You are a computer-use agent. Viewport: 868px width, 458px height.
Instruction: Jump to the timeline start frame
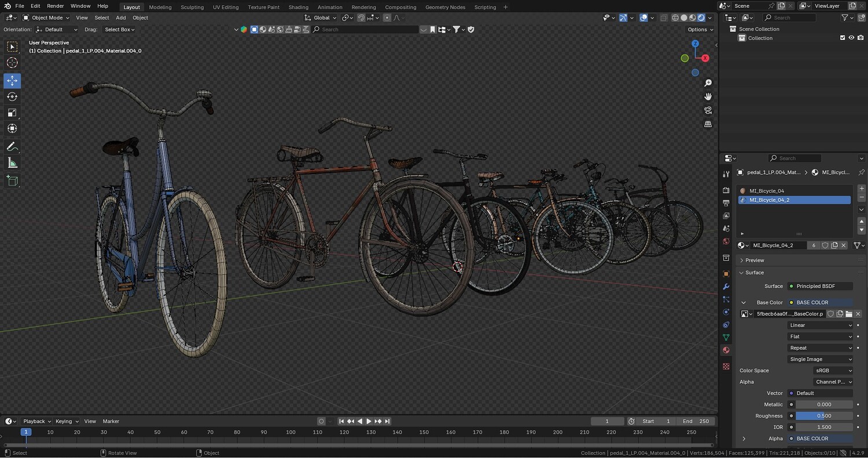[x=341, y=422]
